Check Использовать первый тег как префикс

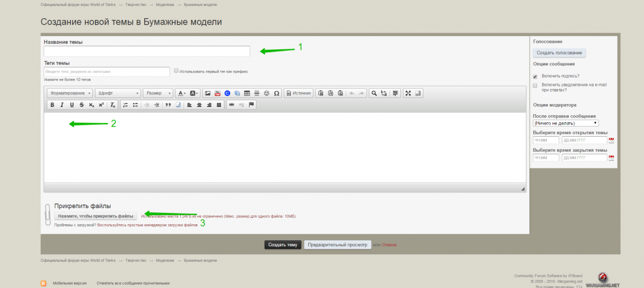pos(176,70)
